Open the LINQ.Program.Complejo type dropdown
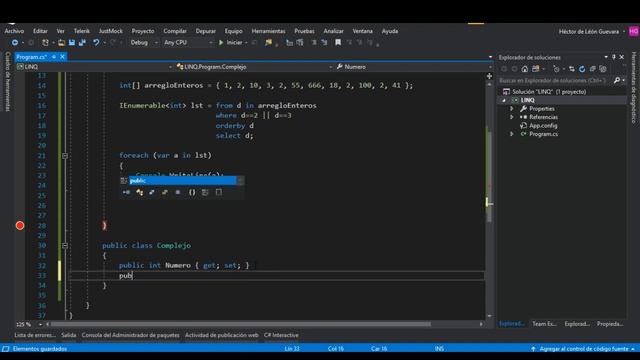This screenshot has width=640, height=360. click(254, 67)
